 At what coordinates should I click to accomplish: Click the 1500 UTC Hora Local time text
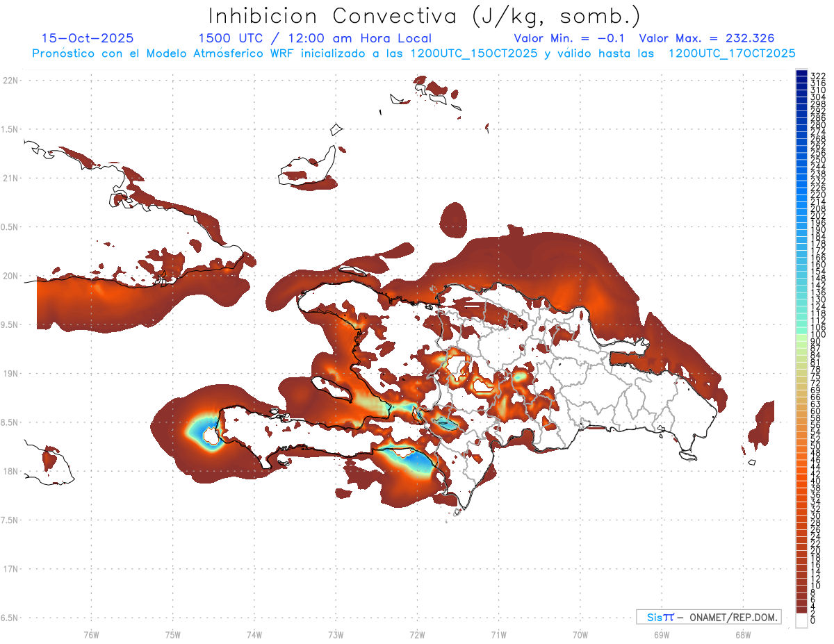click(314, 38)
